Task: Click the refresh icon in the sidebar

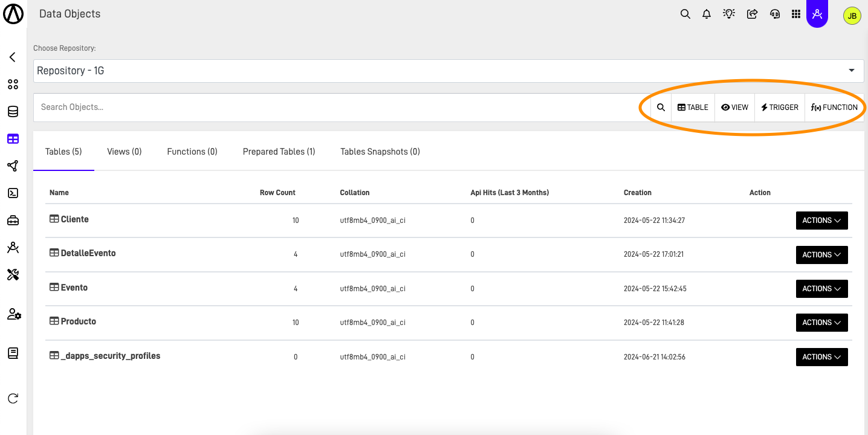Action: pyautogui.click(x=13, y=398)
